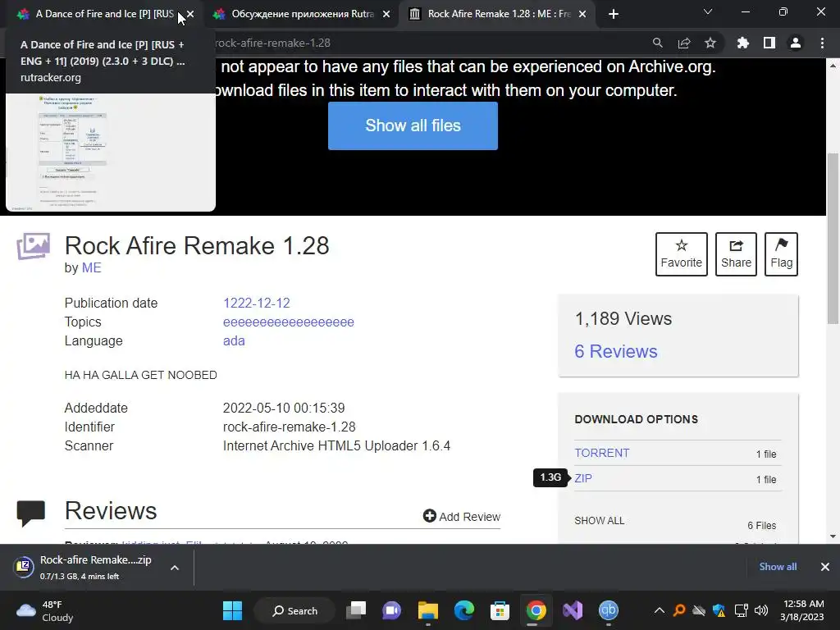Flag this archive item
This screenshot has width=840, height=630.
click(x=781, y=254)
